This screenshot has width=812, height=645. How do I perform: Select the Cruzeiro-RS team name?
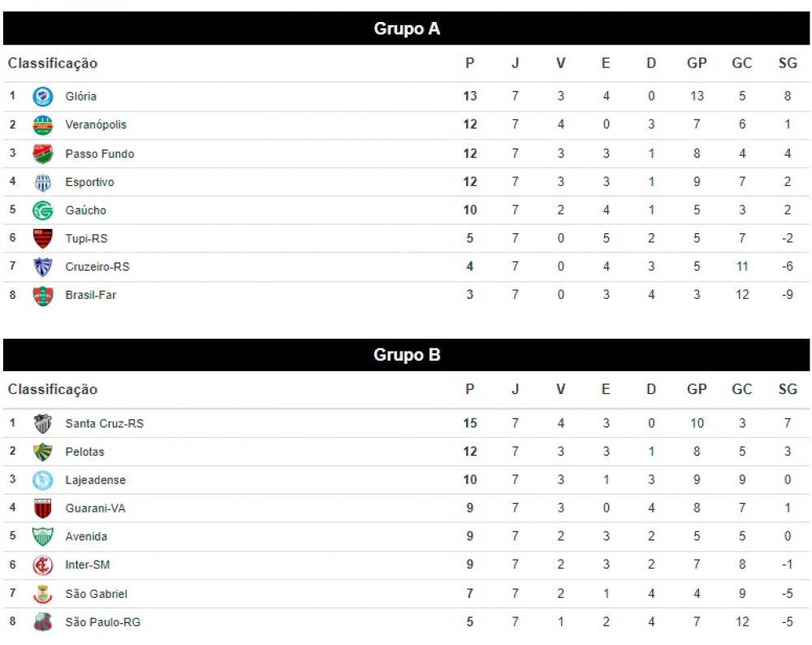pyautogui.click(x=97, y=266)
